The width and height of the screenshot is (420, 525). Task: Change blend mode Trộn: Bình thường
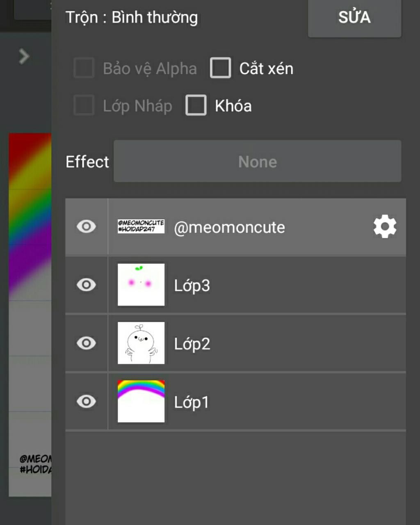point(132,18)
